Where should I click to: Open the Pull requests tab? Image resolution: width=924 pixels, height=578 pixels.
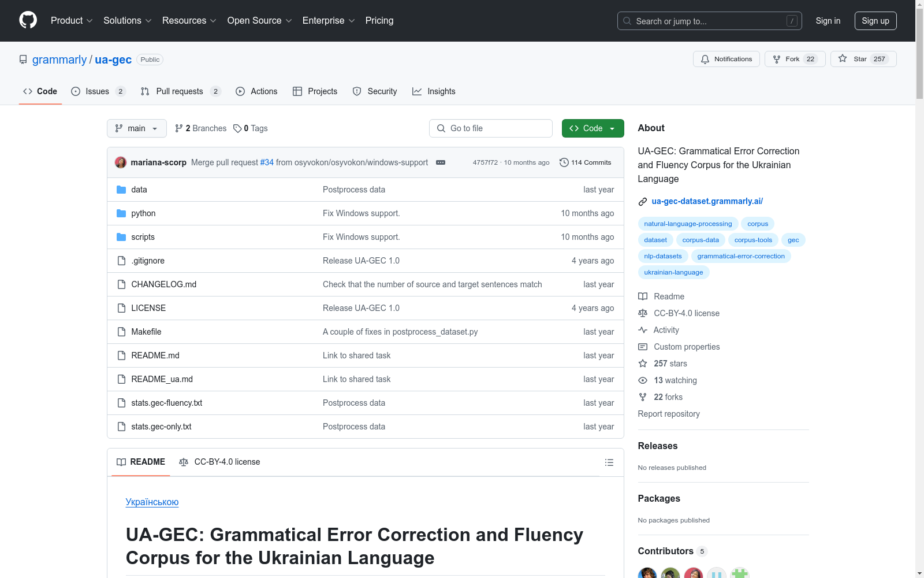[181, 91]
